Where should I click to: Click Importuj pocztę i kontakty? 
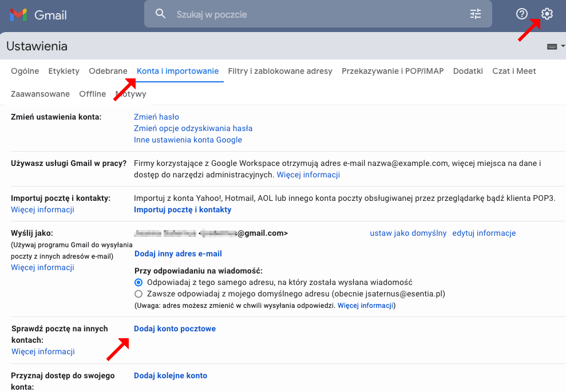coord(183,209)
